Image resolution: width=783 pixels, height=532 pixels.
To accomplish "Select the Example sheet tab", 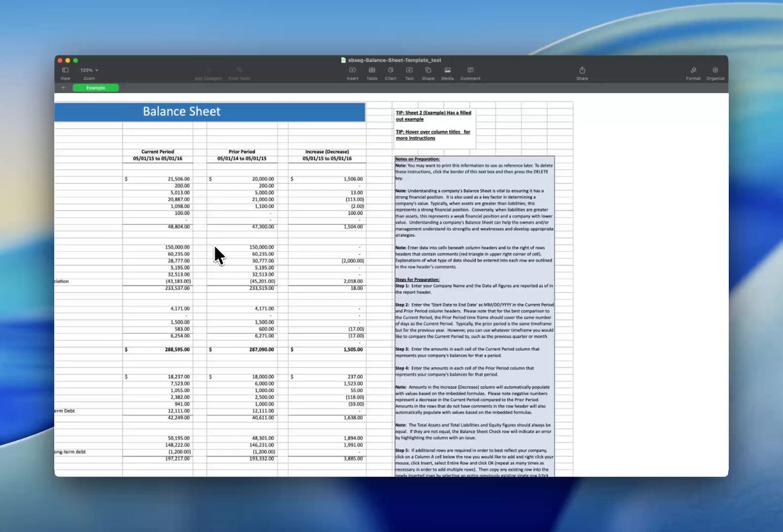I will pos(95,87).
